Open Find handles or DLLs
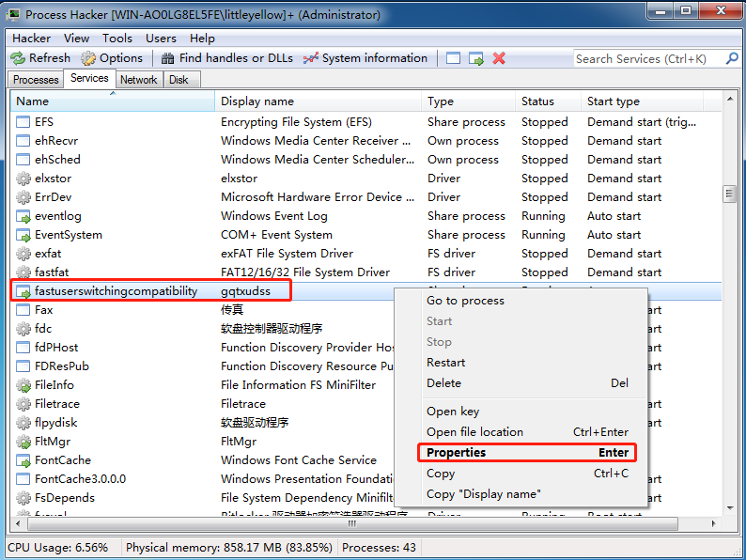746x560 pixels. pyautogui.click(x=227, y=58)
